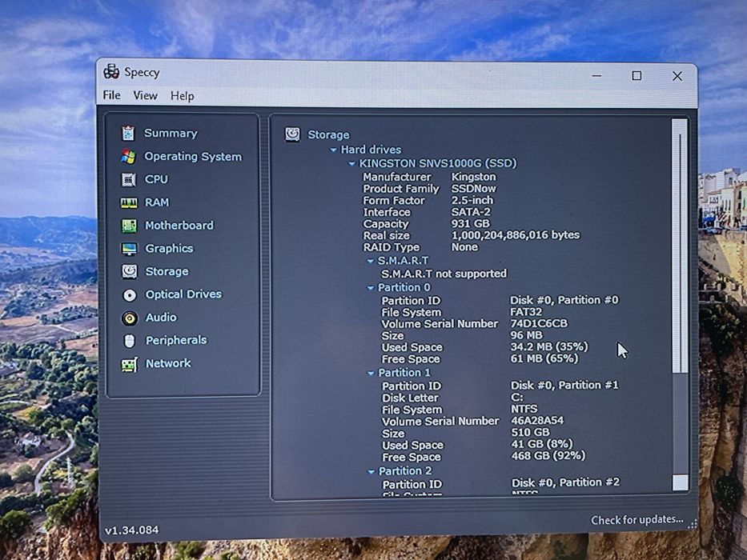This screenshot has width=747, height=560.
Task: Collapse the Hard drives tree node
Action: pyautogui.click(x=334, y=150)
